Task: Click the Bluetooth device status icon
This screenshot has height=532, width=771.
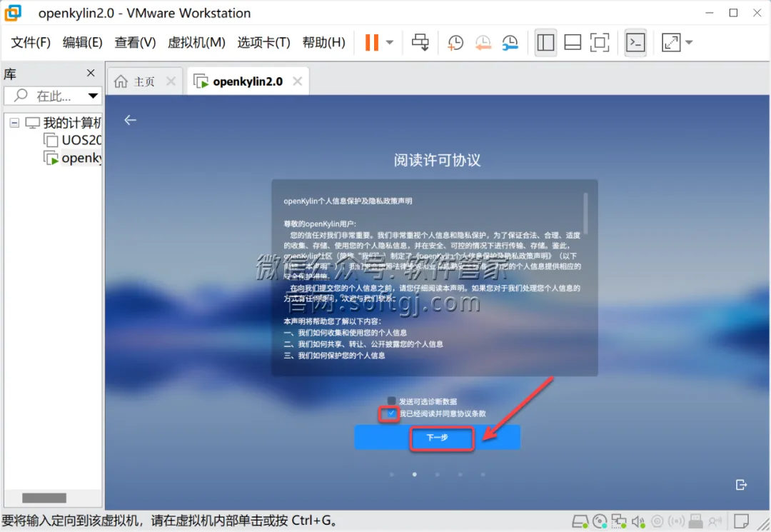Action: click(677, 521)
